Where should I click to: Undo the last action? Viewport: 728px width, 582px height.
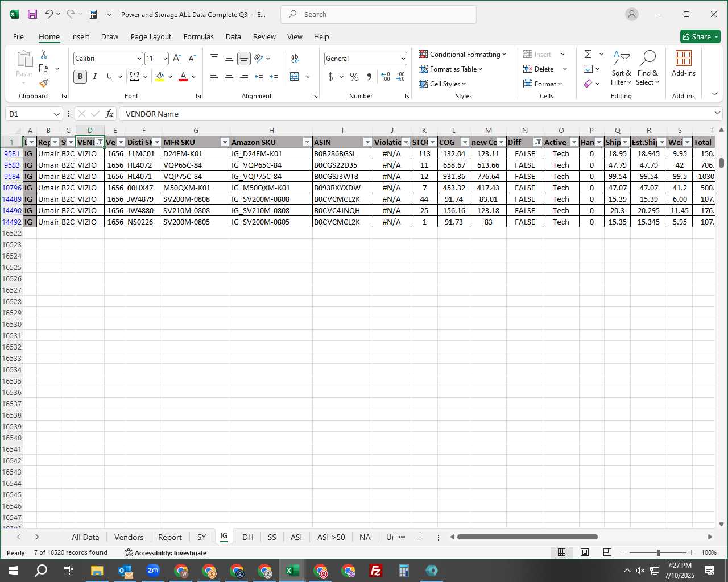(x=49, y=14)
